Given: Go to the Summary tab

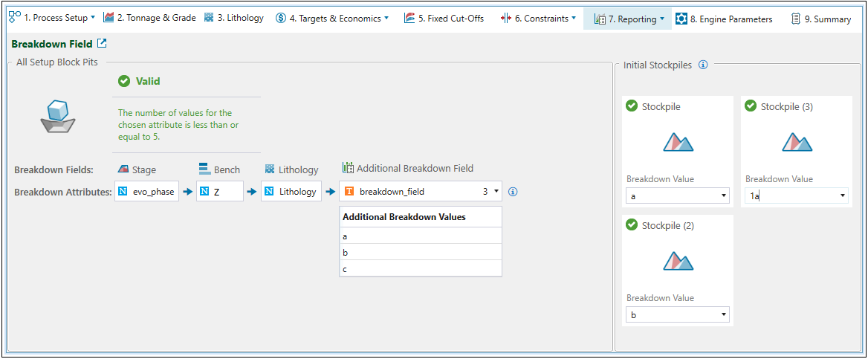Looking at the screenshot, I should 820,19.
